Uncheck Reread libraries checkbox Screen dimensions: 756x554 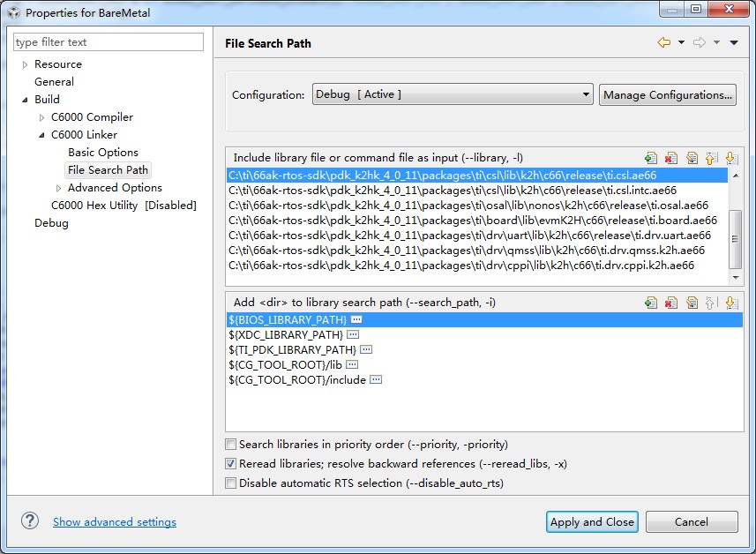coord(231,464)
